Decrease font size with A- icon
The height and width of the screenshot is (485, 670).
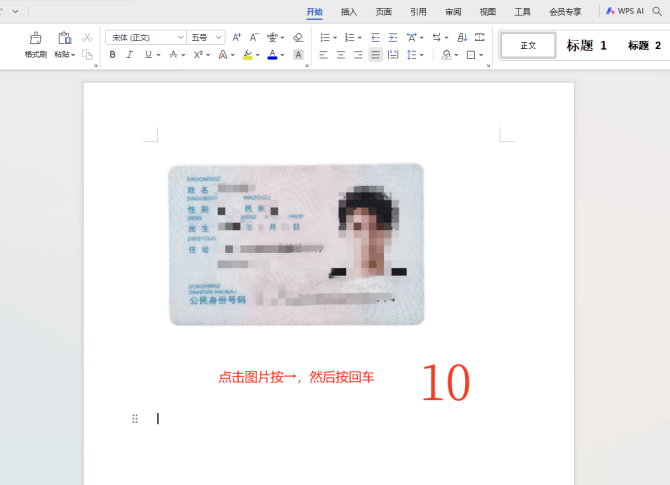coord(254,38)
